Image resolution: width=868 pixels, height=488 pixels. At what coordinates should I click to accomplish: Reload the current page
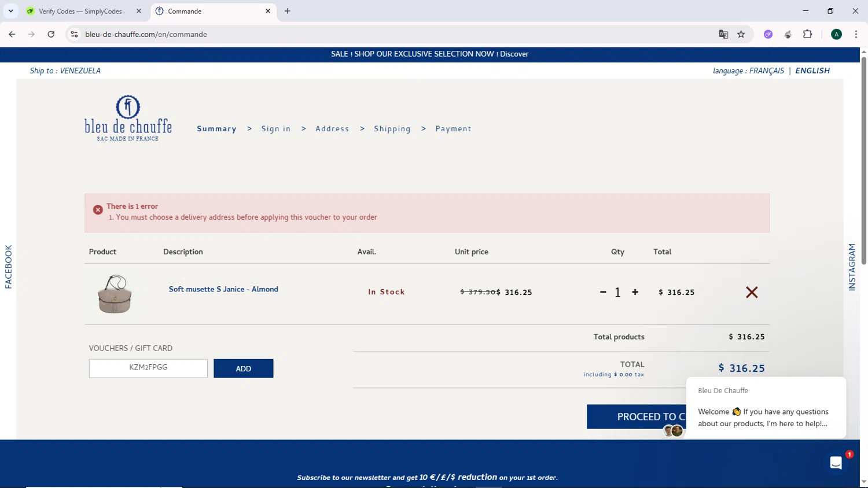coord(51,34)
